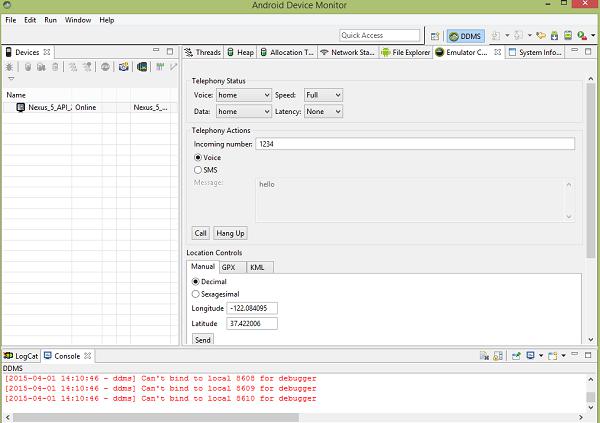Click the Quick Access search field
600x423 pixels.
379,35
